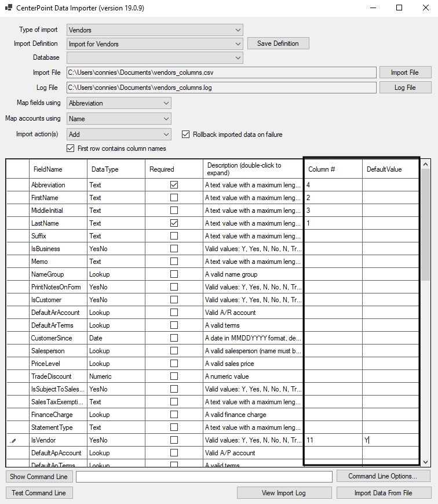Click the CenterPoint app icon in title bar

[8, 8]
